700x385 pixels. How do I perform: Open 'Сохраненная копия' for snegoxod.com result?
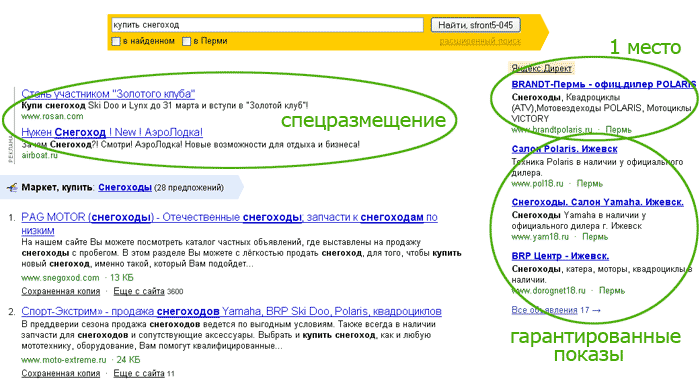pos(61,291)
